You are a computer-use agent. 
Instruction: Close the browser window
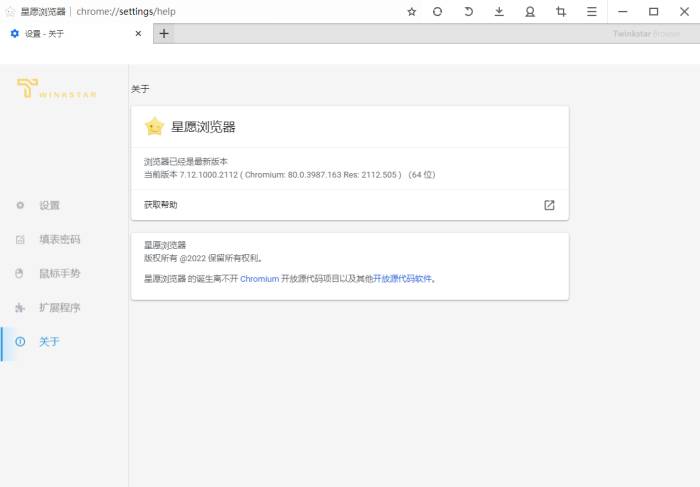point(684,12)
